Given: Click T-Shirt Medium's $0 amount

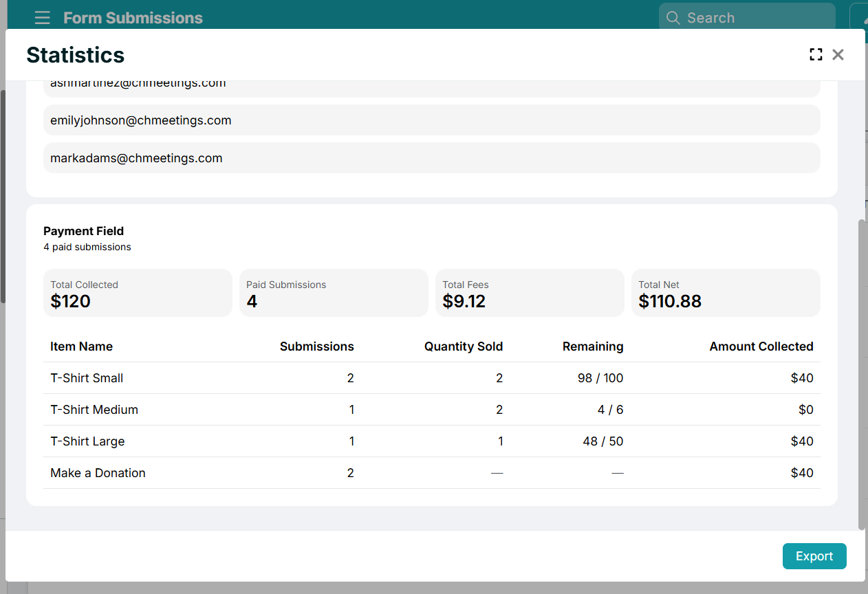Looking at the screenshot, I should point(806,410).
